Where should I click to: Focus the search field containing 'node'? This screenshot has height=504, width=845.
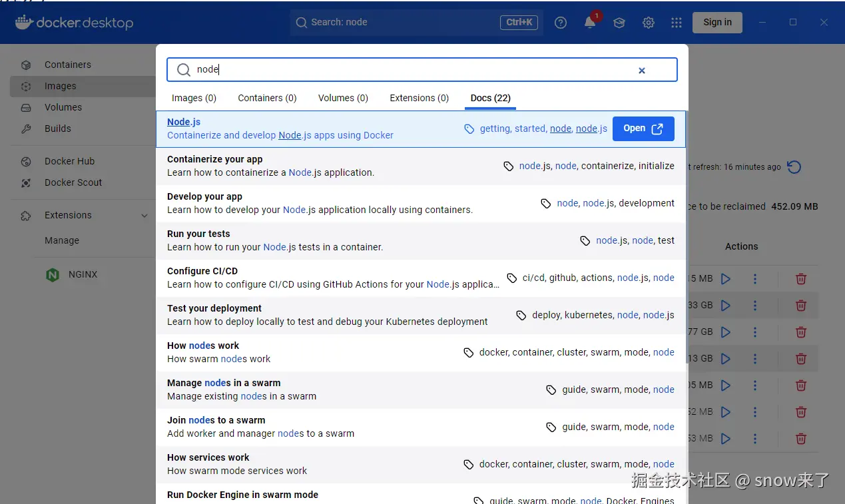(422, 70)
